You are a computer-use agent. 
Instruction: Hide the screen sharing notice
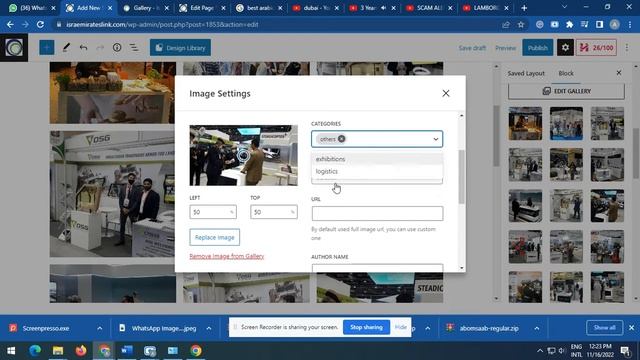pos(400,327)
